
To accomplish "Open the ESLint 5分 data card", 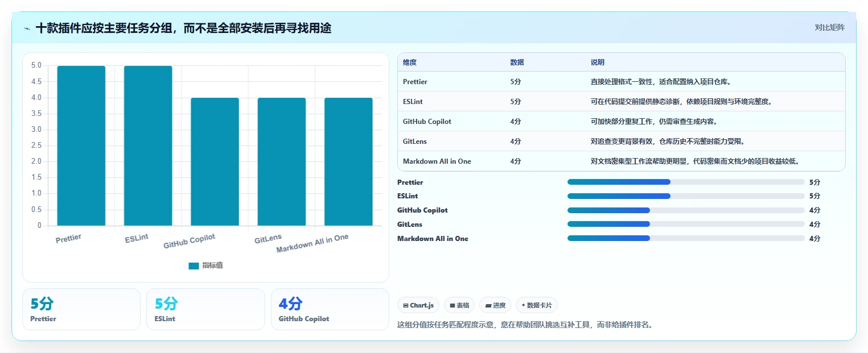I will coord(205,309).
